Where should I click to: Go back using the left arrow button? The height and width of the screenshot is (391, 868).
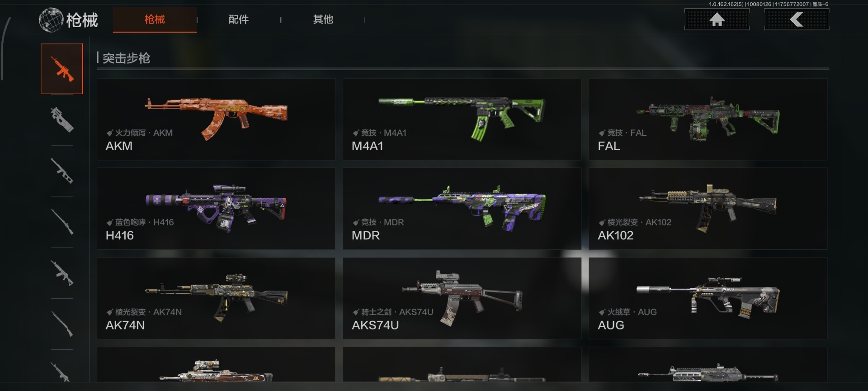[797, 19]
